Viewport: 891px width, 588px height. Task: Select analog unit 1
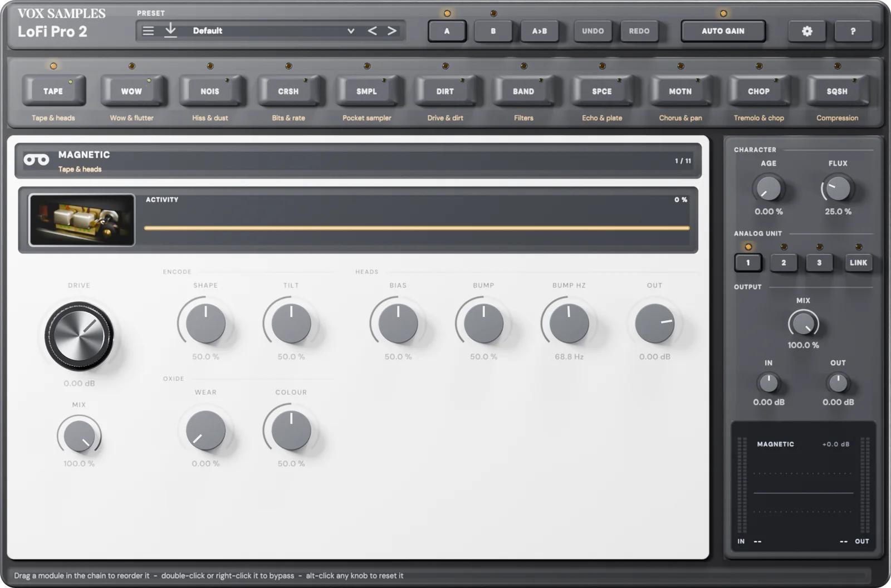(748, 262)
